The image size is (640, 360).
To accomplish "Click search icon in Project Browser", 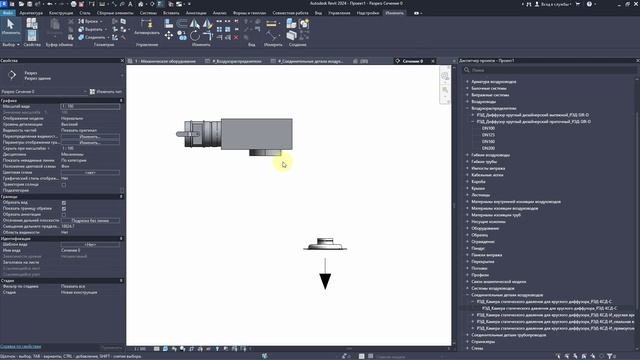I will tap(467, 70).
